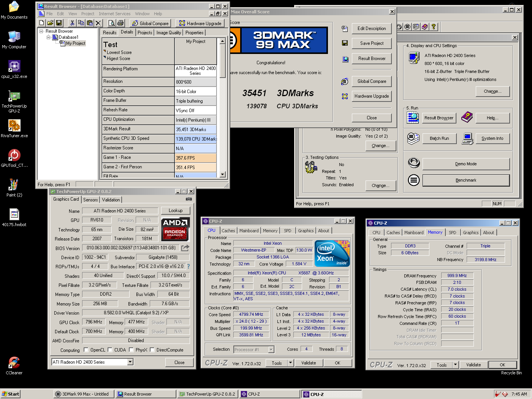
Task: Switch to the Results tab in Result Browser
Action: 110,33
